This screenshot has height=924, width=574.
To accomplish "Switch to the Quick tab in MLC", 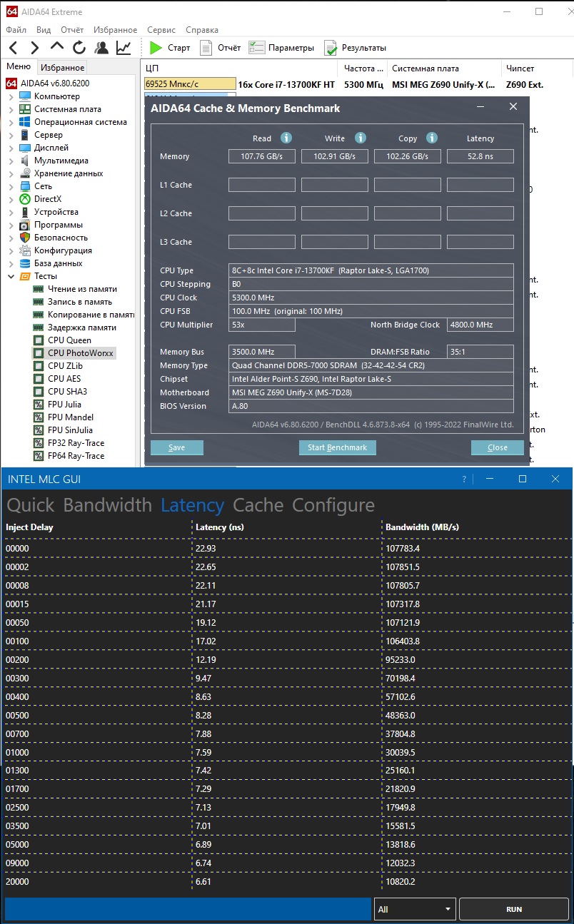I will click(31, 505).
